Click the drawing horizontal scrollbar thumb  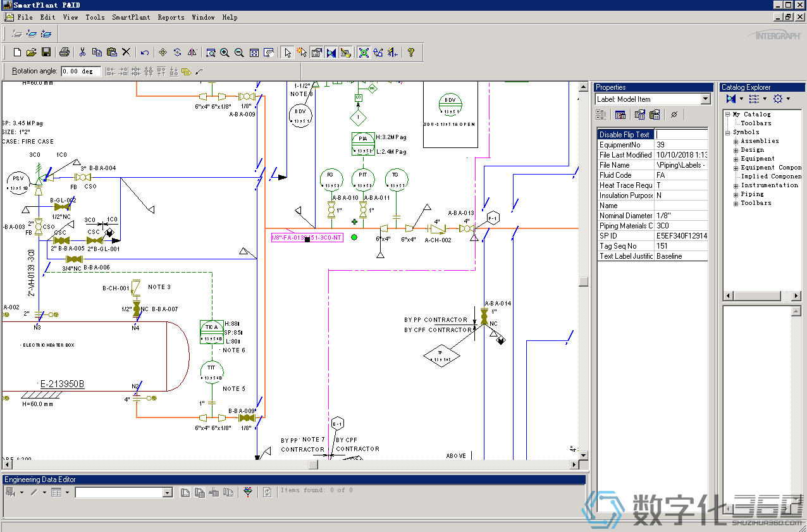[x=313, y=465]
